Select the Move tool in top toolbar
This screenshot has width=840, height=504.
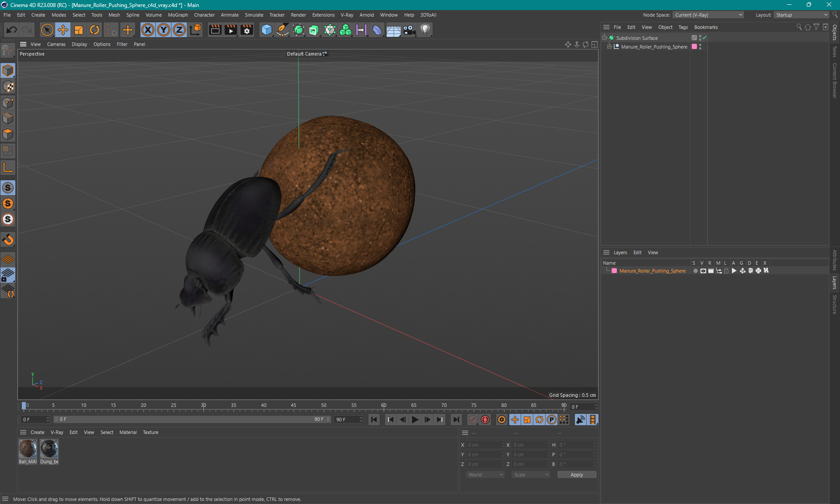coord(63,30)
